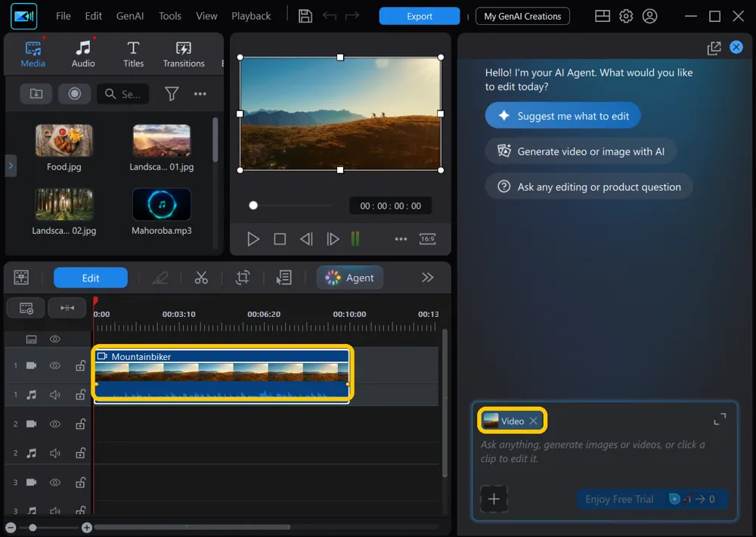
Task: Select the Landscape 02.jpg thumbnail
Action: click(x=64, y=204)
